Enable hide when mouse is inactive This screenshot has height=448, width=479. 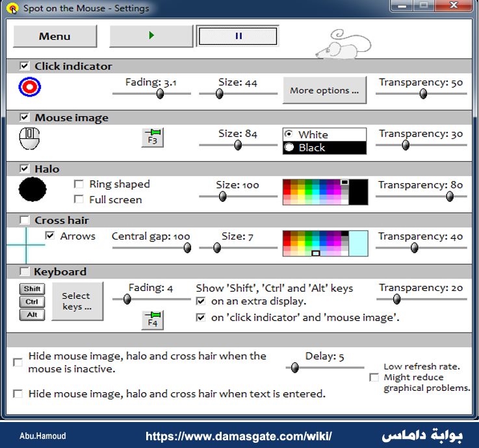(x=18, y=362)
